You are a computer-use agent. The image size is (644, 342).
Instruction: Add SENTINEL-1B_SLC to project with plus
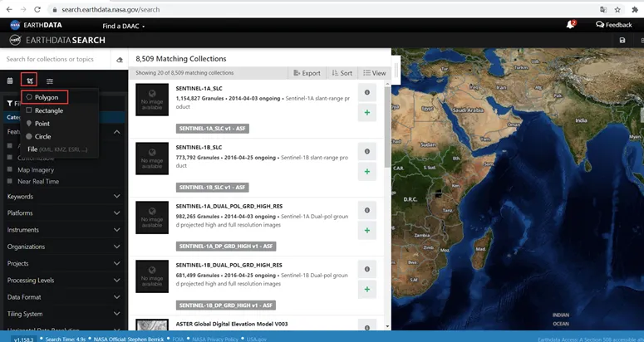point(367,171)
